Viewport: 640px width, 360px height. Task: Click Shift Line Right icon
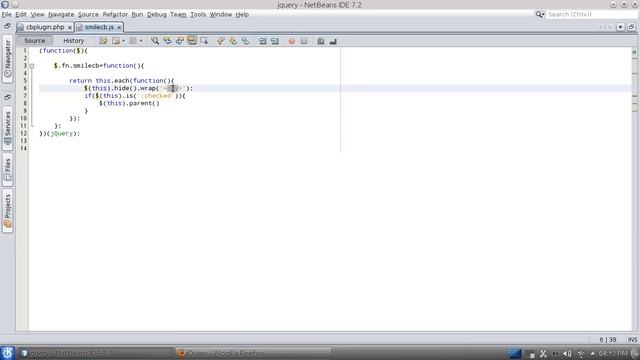(275, 41)
